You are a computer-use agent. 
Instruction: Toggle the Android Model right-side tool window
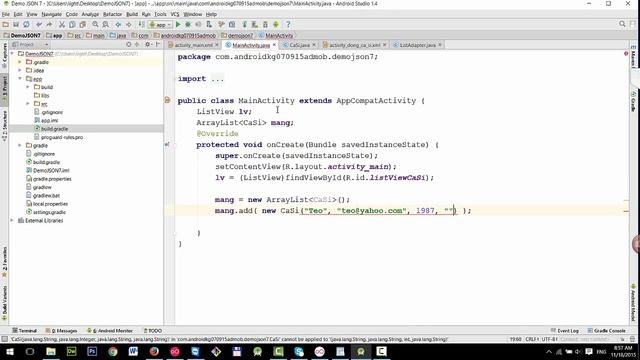(633, 302)
